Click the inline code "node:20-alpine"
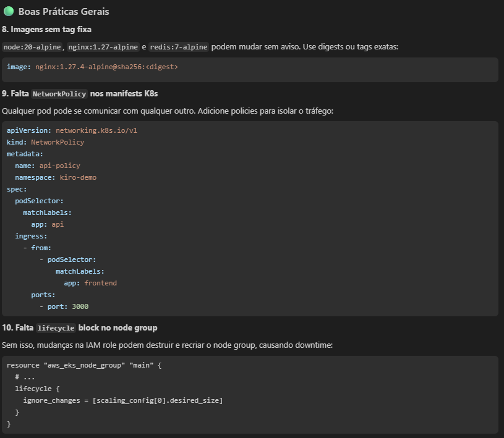 [32, 47]
